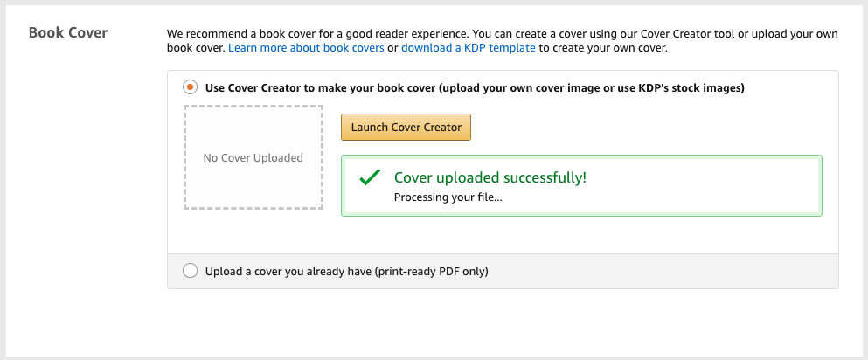
Task: Click the gray Upload a cover option row
Action: click(x=656, y=271)
